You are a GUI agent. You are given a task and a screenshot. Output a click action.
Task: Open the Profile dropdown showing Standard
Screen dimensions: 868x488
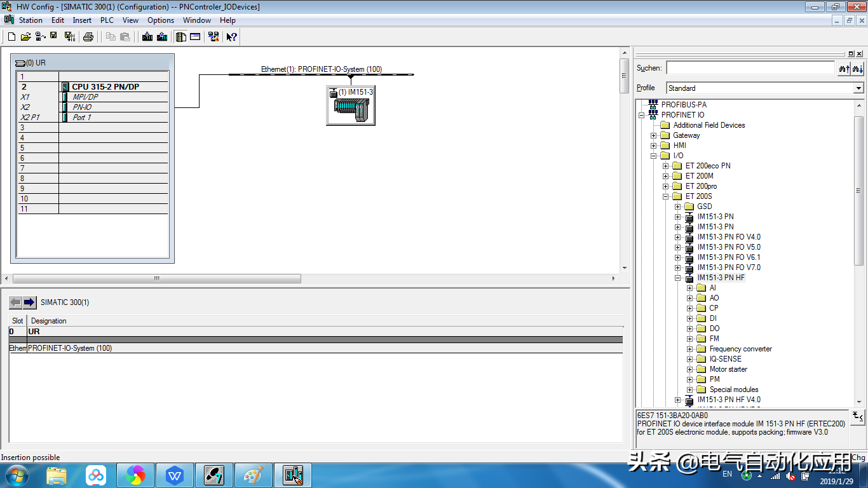(x=765, y=88)
